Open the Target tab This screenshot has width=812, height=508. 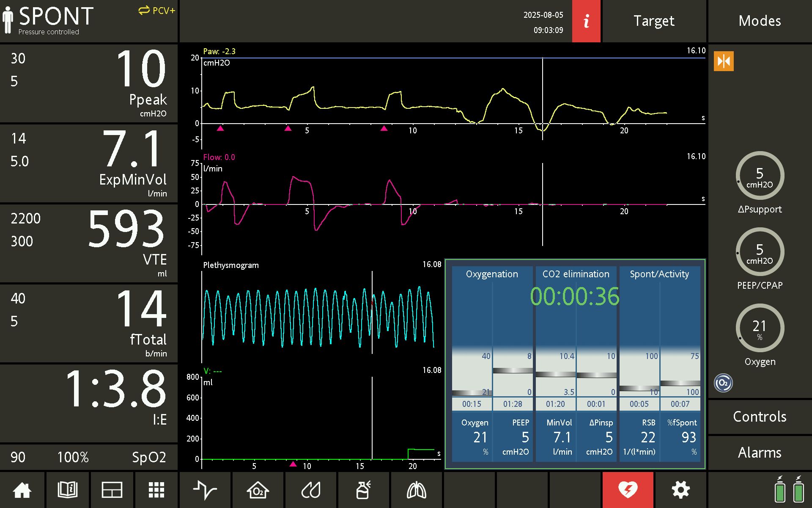654,21
